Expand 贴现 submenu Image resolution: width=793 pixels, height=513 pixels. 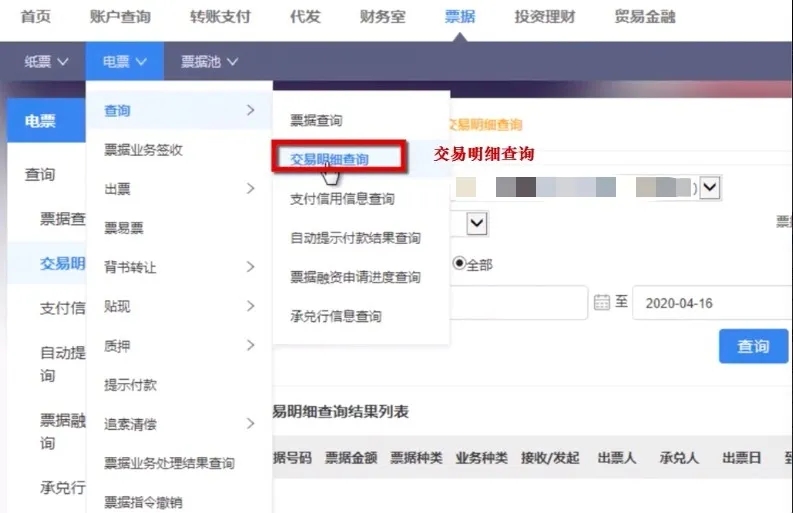pyautogui.click(x=179, y=306)
